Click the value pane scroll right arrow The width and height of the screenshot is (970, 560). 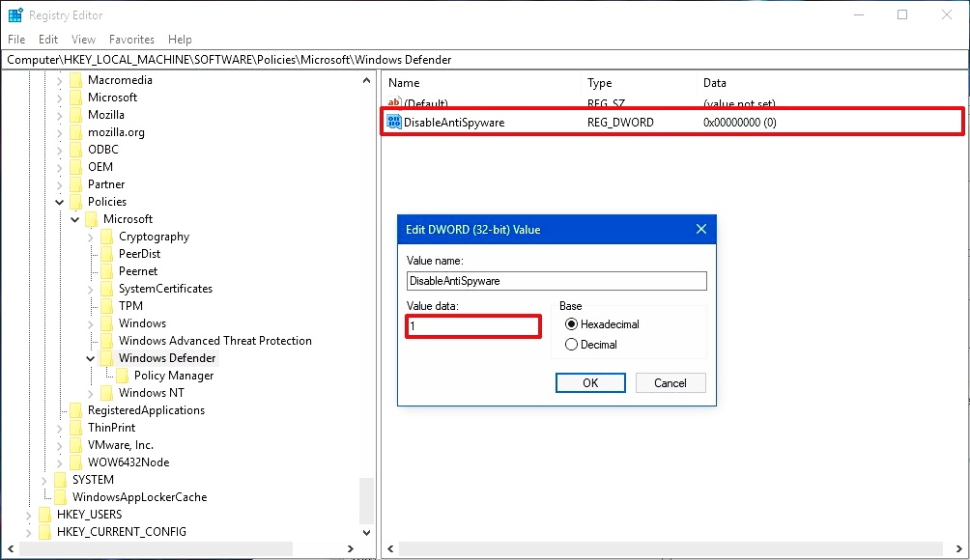pyautogui.click(x=958, y=548)
